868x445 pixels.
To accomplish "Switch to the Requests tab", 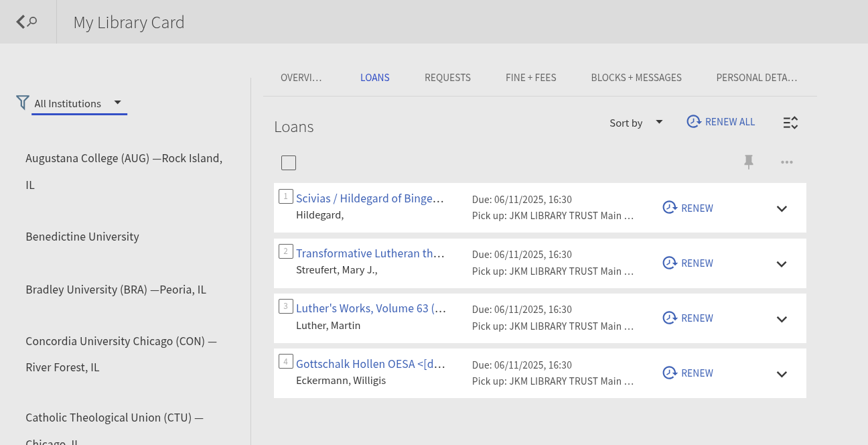I will coord(447,77).
